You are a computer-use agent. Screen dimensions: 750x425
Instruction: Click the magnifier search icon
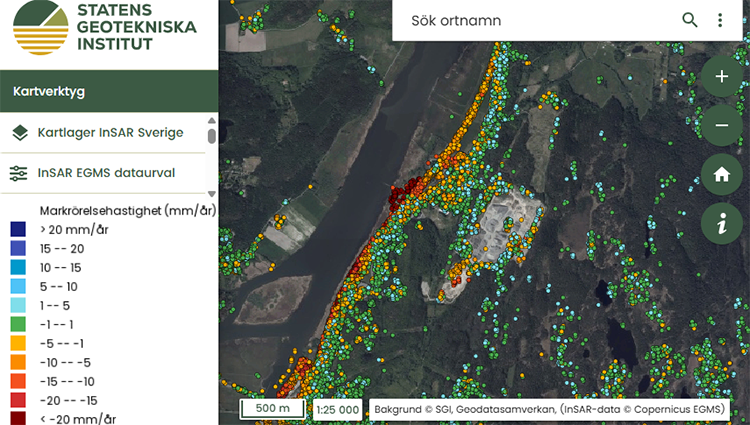click(690, 20)
